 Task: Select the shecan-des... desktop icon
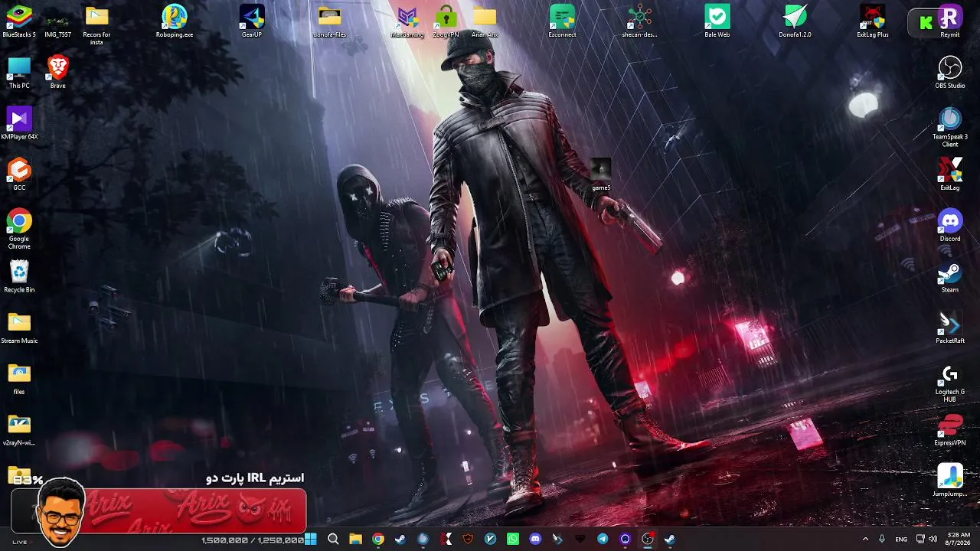pos(639,21)
